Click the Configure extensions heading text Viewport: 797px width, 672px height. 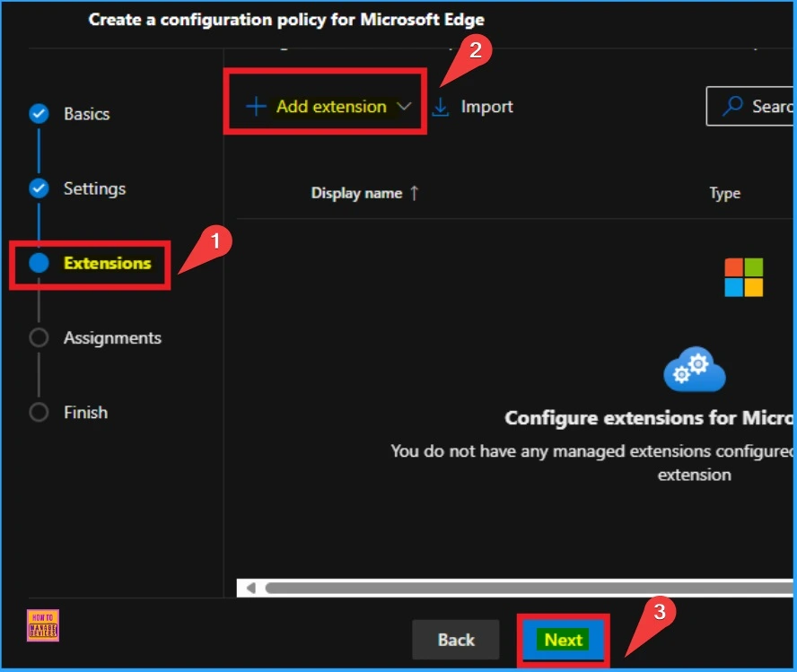[x=649, y=418]
